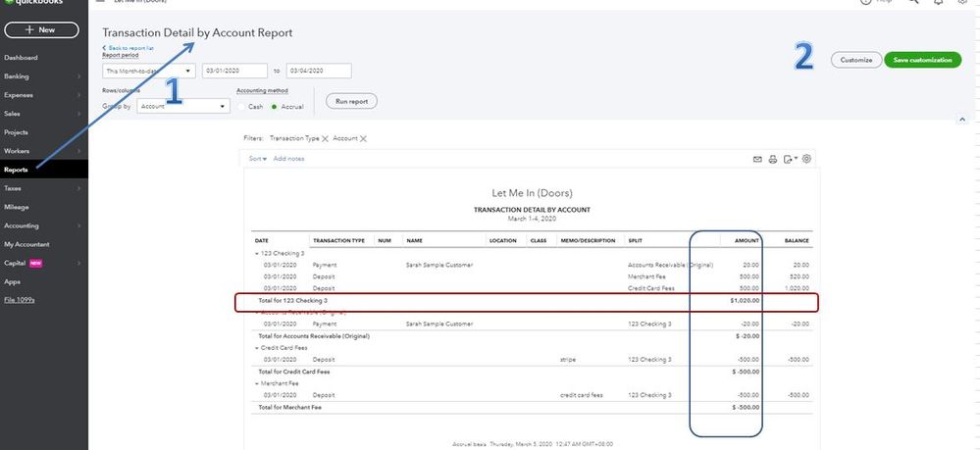Click Save customization button
The image size is (980, 450).
(922, 60)
